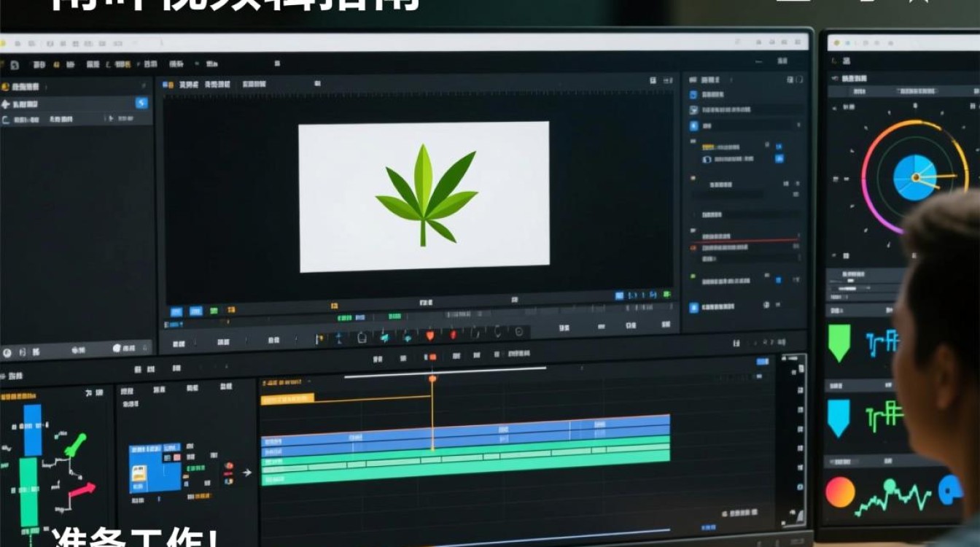Click the tall green vertical bar in the lower-left panel

point(28,492)
